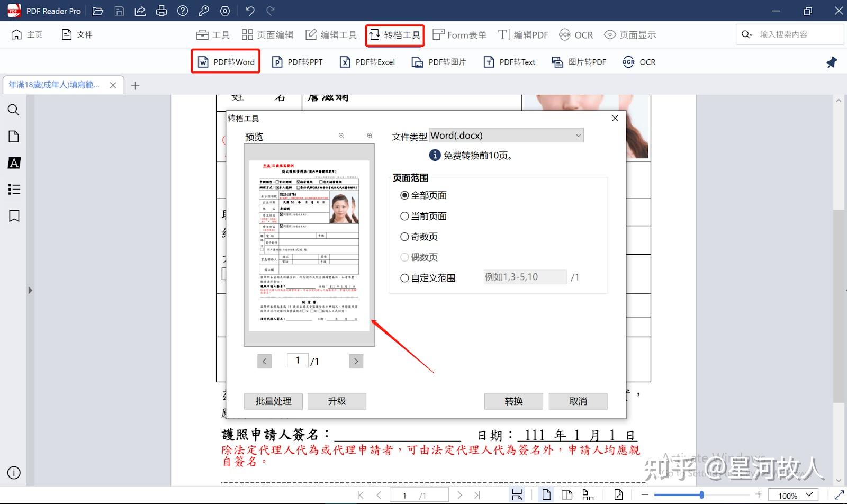Choose the 奇数页 option for conversion
Image resolution: width=847 pixels, height=504 pixels.
coord(404,237)
